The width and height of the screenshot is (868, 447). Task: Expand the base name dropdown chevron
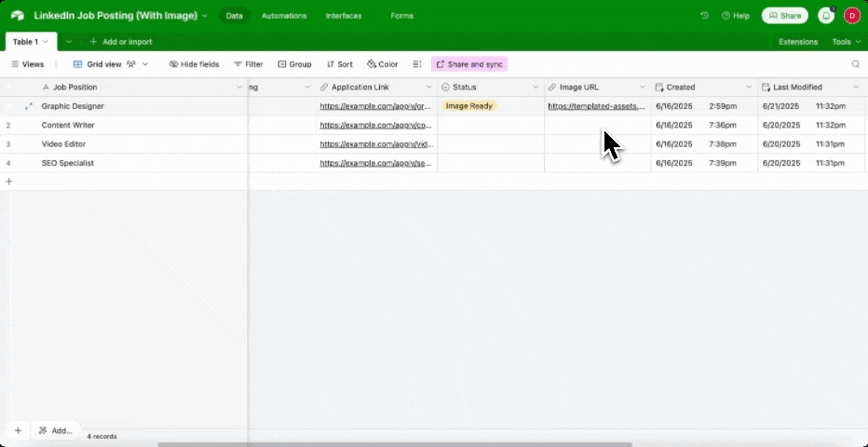tap(205, 16)
